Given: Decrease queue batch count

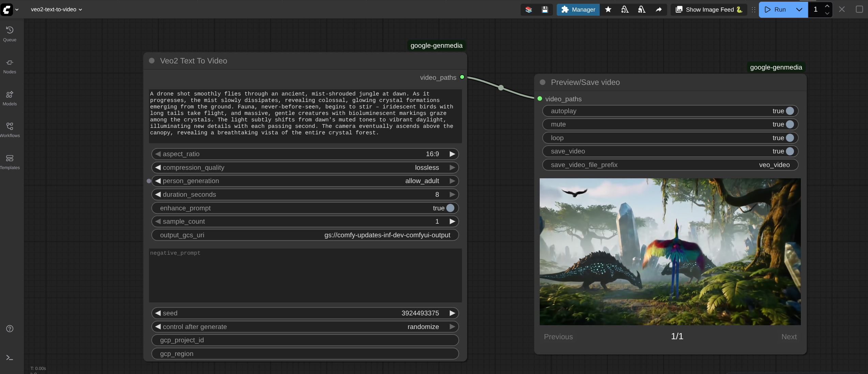Looking at the screenshot, I should (827, 13).
